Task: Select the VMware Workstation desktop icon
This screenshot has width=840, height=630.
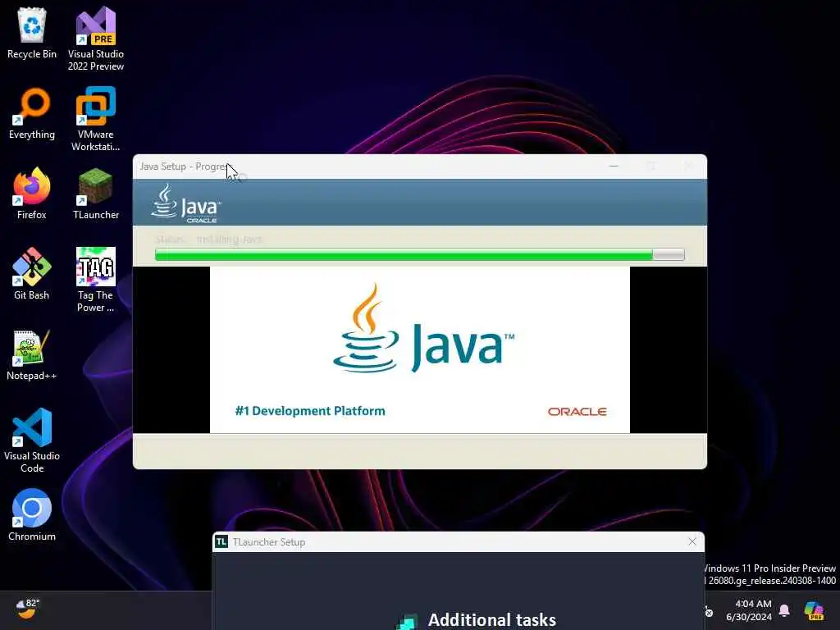Action: 95,119
